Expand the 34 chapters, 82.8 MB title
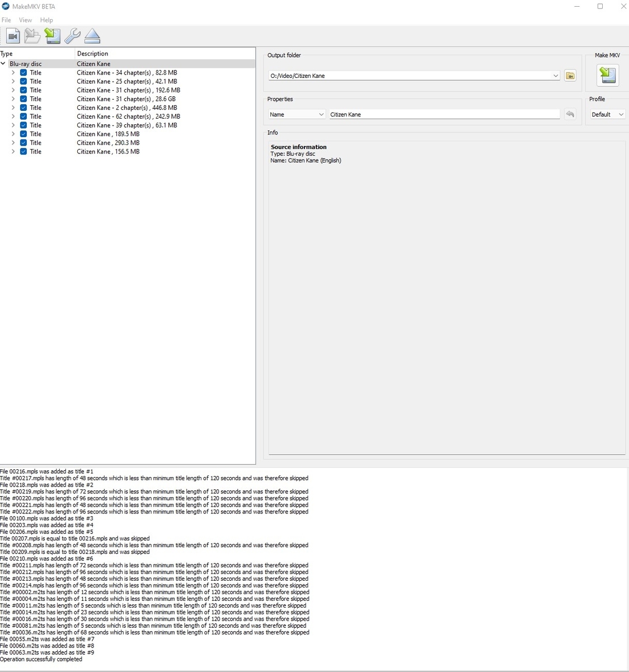The width and height of the screenshot is (629, 672). pyautogui.click(x=13, y=73)
